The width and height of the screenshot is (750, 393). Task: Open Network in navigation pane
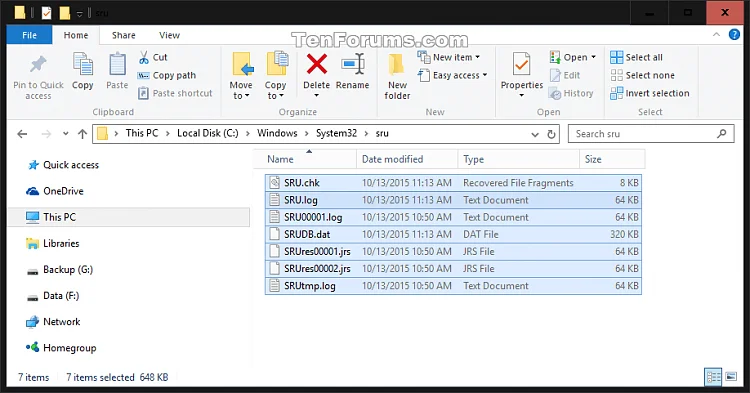[x=53, y=322]
